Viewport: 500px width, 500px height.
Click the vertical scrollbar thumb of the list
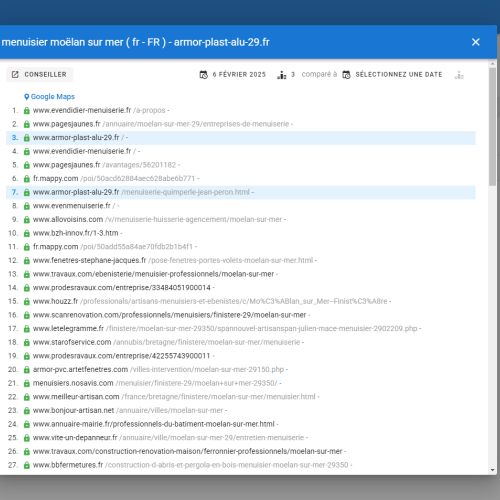pyautogui.click(x=493, y=127)
